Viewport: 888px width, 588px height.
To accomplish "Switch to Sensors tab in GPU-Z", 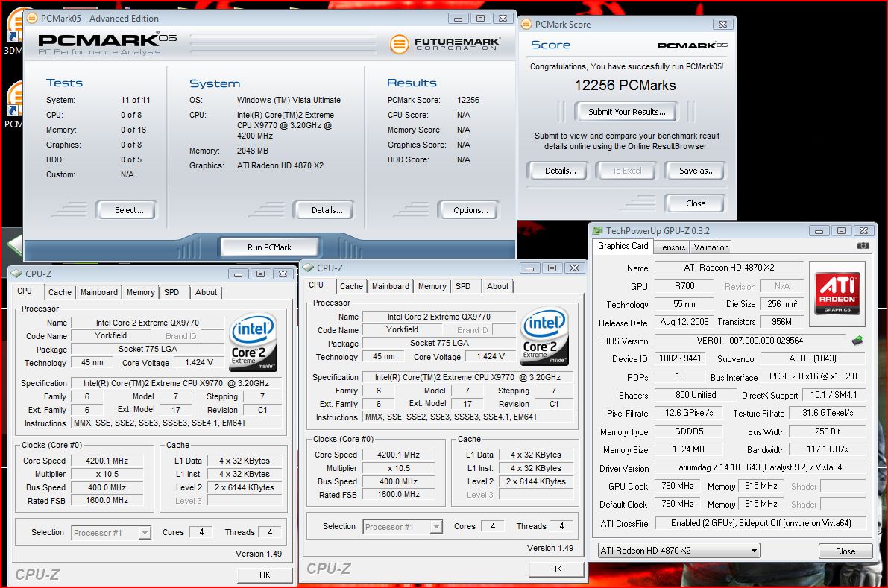I will point(671,247).
